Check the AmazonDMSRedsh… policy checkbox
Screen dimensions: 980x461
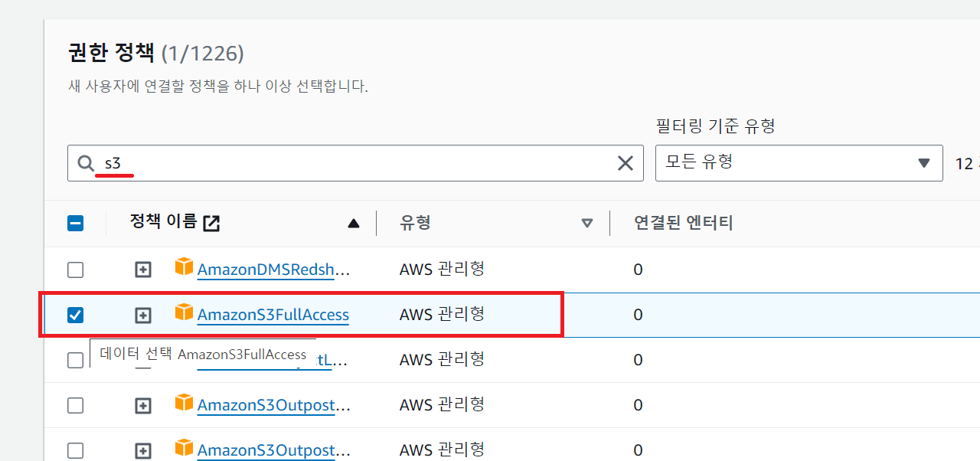pos(75,270)
